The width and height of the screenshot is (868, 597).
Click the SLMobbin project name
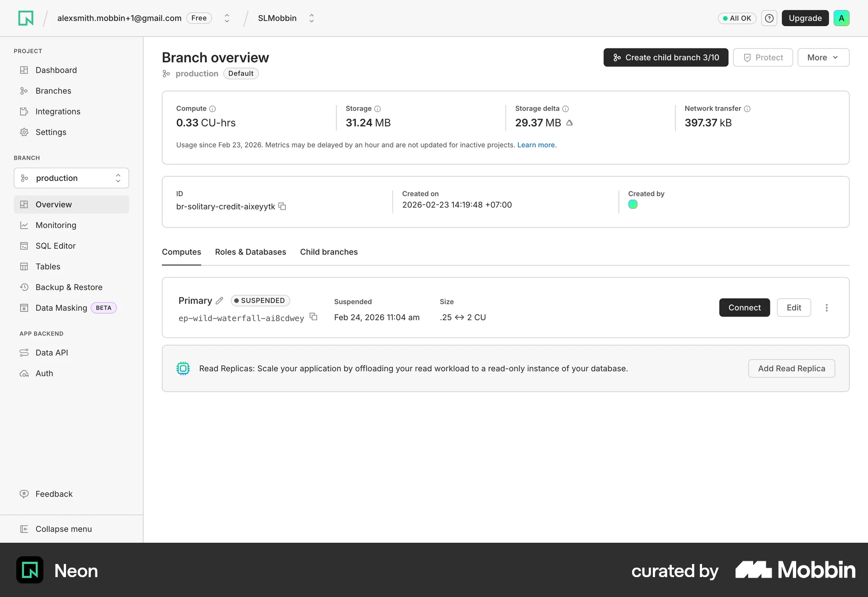pyautogui.click(x=277, y=18)
